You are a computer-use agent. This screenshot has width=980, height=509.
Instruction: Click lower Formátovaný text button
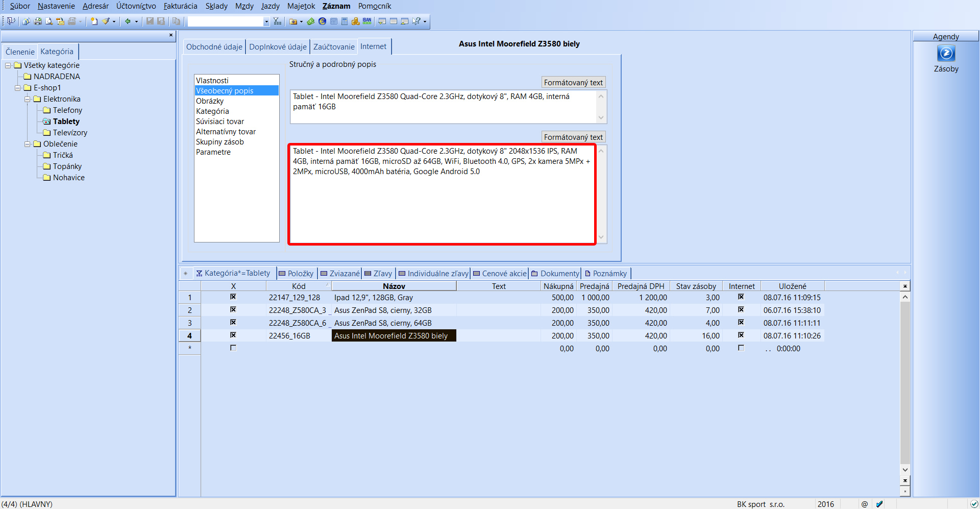[x=573, y=137]
